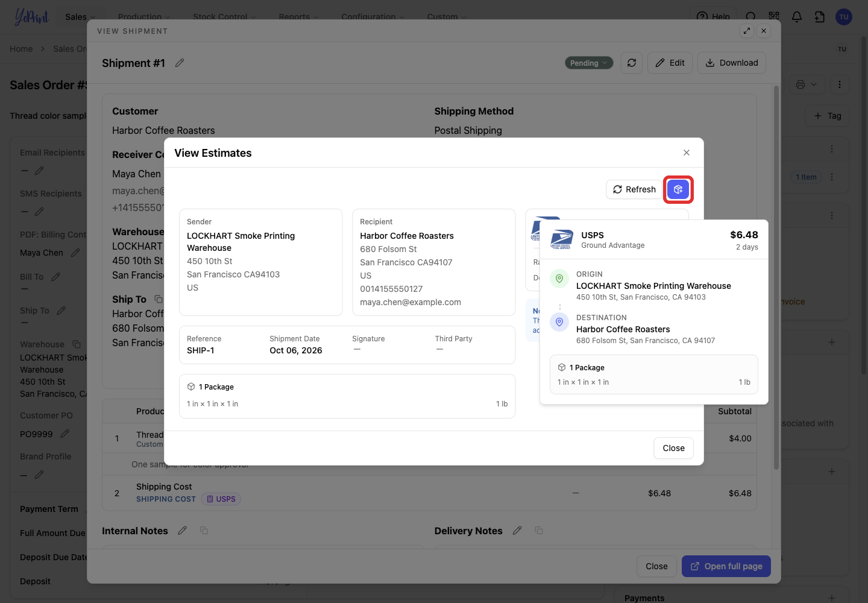This screenshot has width=868, height=603.
Task: Edit Email Recipients pencil icon
Action: click(39, 171)
